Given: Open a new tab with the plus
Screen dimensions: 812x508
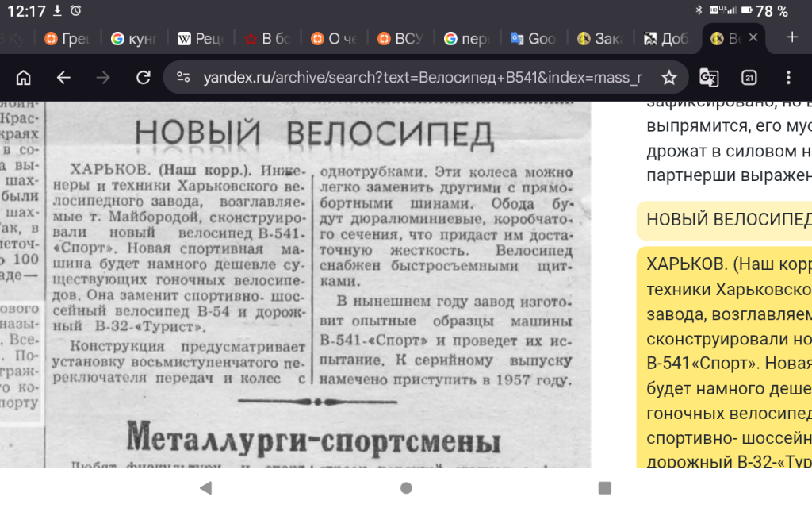Looking at the screenshot, I should click(x=791, y=37).
